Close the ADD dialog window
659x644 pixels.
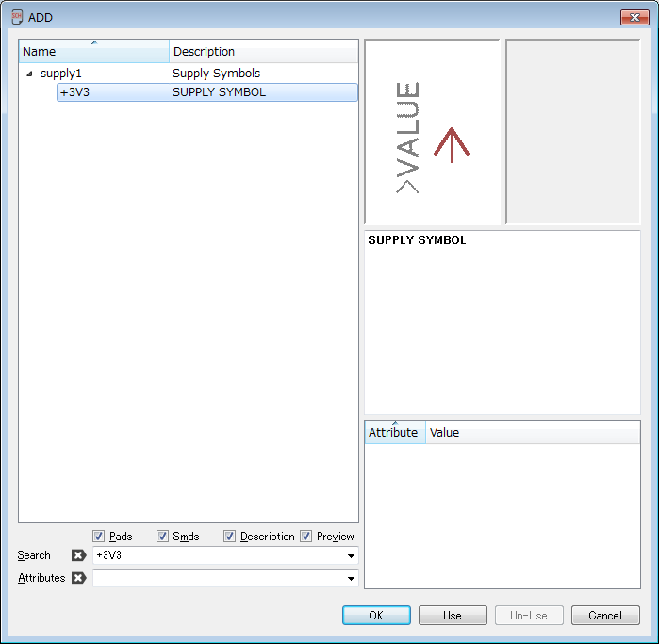point(634,17)
